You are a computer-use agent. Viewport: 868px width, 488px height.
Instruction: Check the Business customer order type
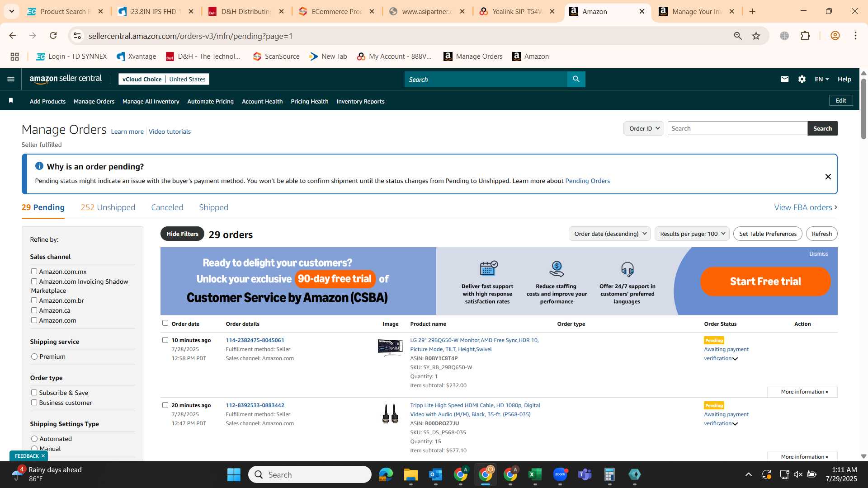pos(34,402)
